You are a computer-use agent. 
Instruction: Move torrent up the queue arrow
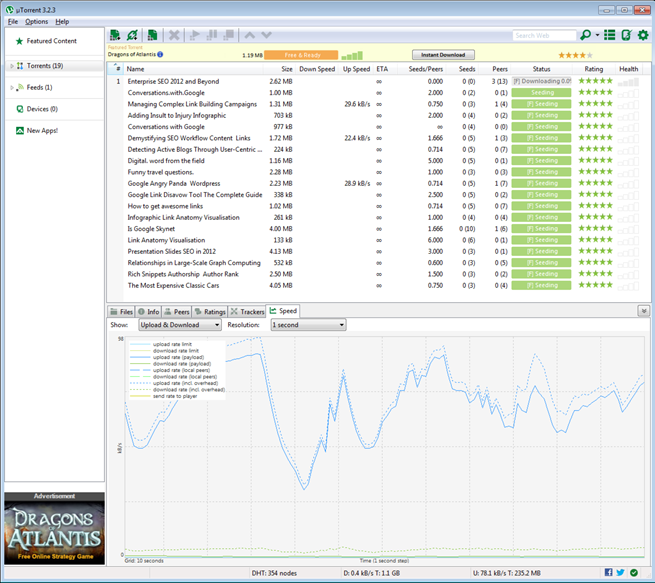tap(250, 35)
